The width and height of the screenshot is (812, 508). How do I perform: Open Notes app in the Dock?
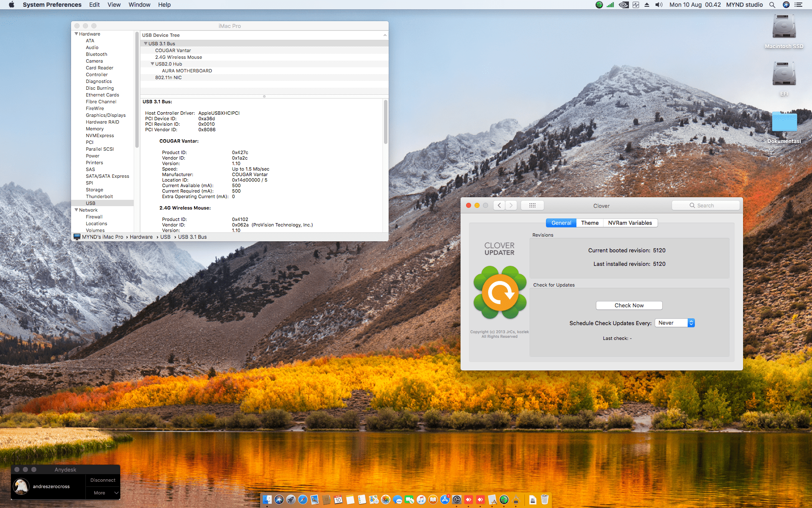350,500
